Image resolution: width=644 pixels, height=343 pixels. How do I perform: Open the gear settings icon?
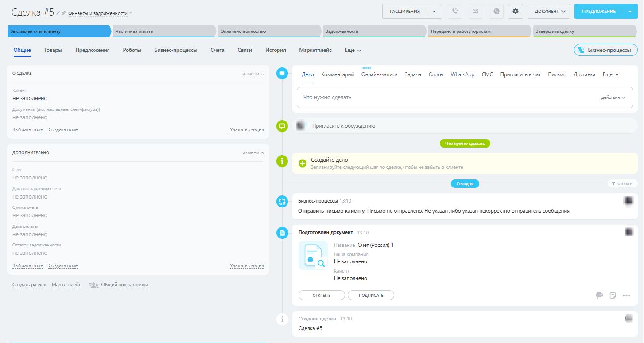click(x=515, y=12)
